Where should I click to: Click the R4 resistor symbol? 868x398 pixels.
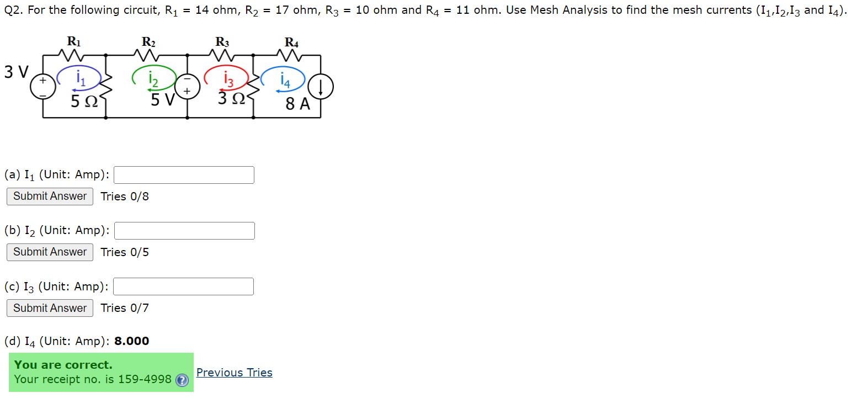click(x=289, y=56)
